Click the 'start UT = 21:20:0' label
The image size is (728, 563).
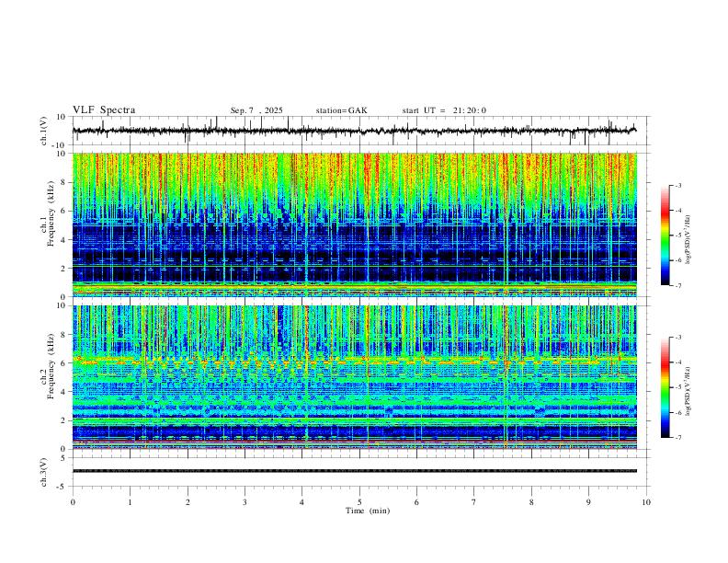444,110
